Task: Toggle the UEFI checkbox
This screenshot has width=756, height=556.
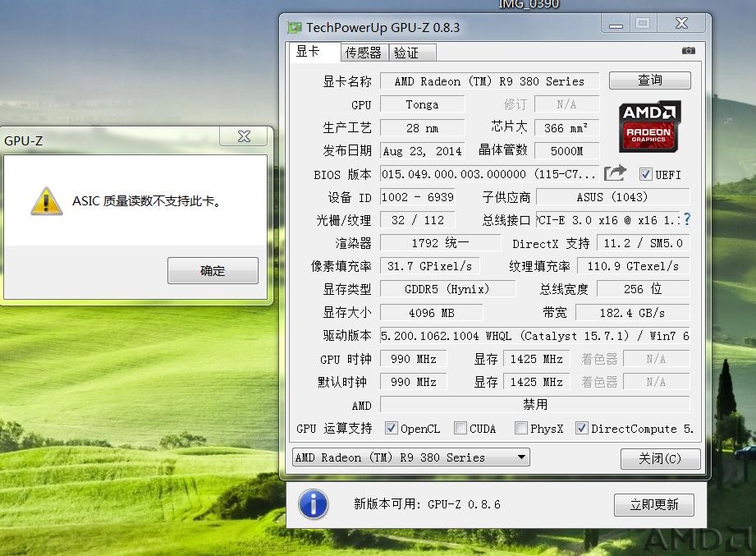Action: coord(645,174)
